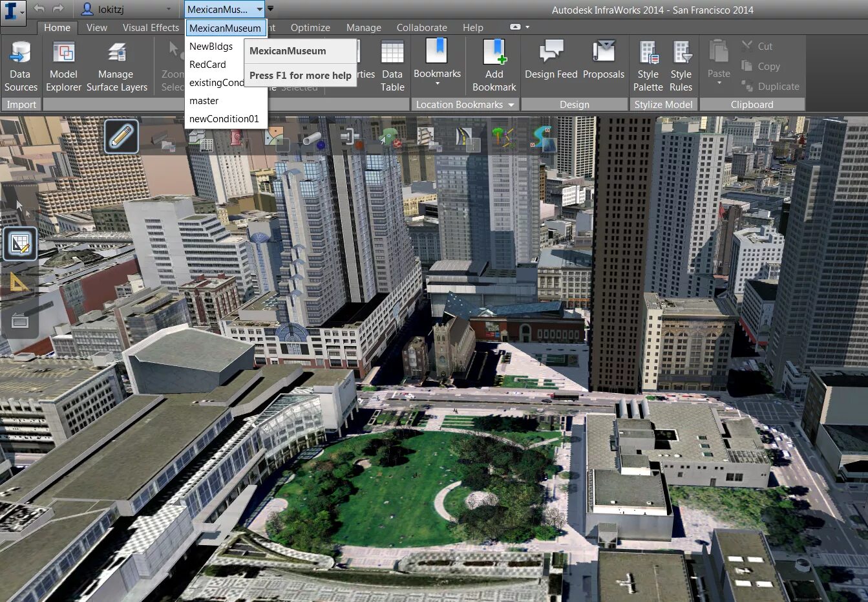Open the lokitzj user account dropdown
Screen dimensions: 868x602
click(x=127, y=9)
